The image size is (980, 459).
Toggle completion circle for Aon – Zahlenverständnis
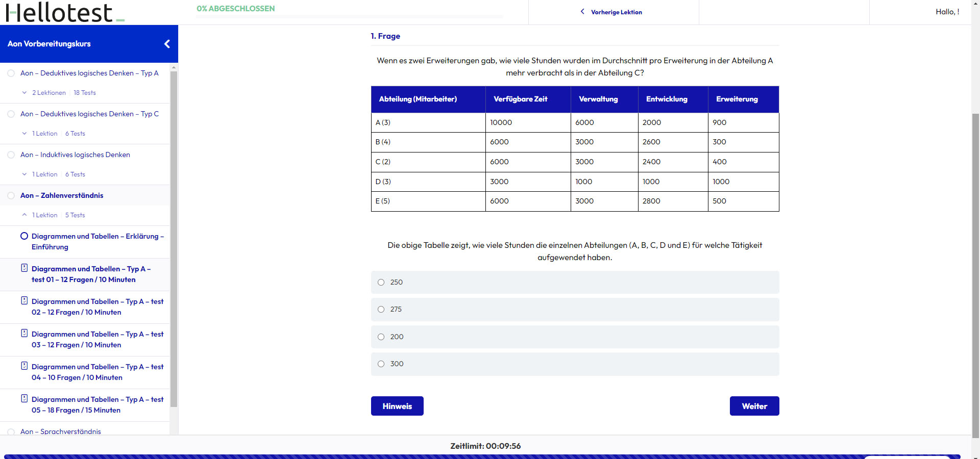point(11,195)
